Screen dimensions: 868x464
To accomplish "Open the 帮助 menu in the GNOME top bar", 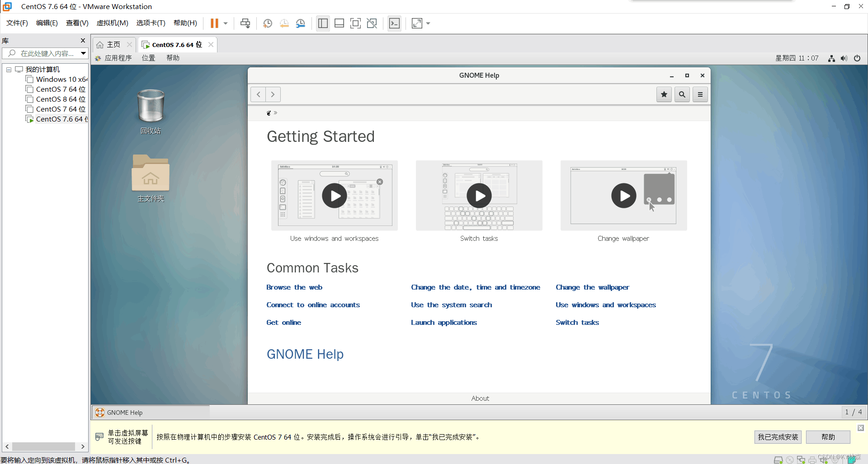I will (173, 58).
